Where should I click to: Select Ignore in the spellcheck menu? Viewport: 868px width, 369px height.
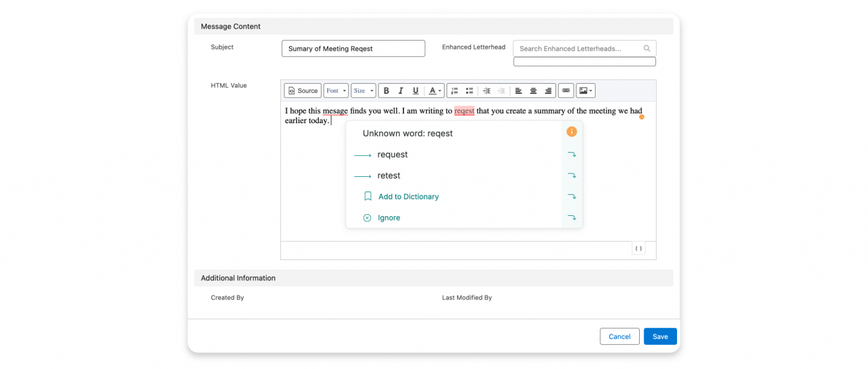pos(389,218)
